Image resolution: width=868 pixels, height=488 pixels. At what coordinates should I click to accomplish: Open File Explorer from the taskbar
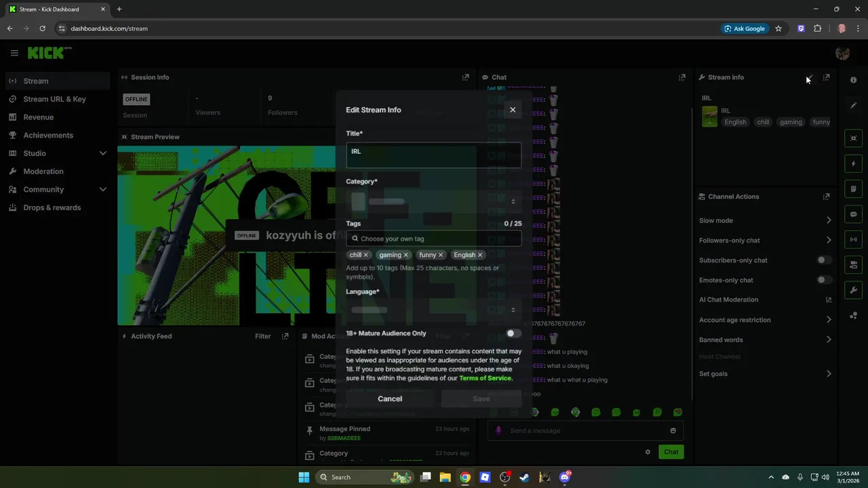click(445, 477)
